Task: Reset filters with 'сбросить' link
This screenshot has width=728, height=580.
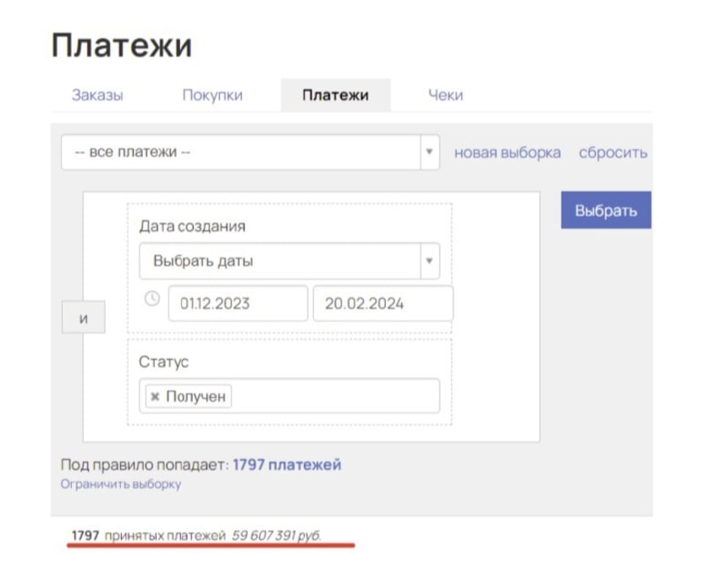Action: [x=613, y=152]
